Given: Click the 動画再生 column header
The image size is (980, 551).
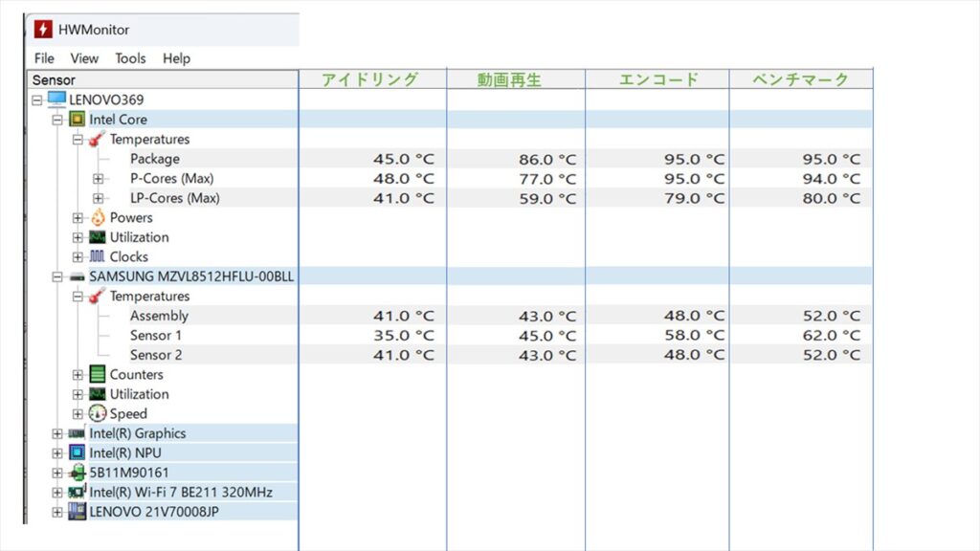Looking at the screenshot, I should point(516,79).
